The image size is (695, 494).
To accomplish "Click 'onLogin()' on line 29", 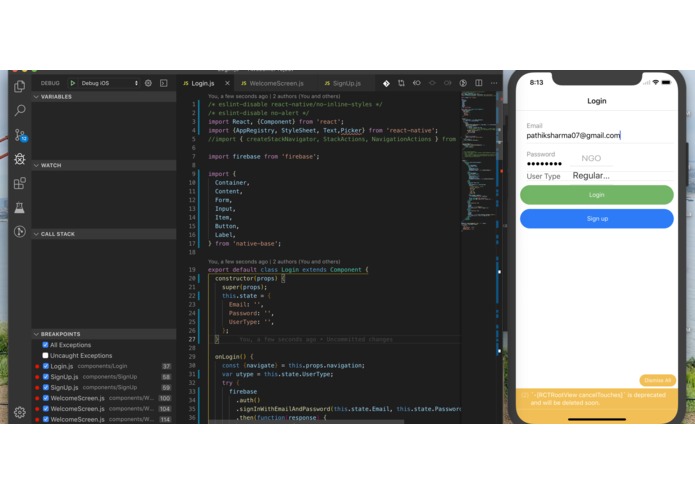I will pyautogui.click(x=230, y=357).
